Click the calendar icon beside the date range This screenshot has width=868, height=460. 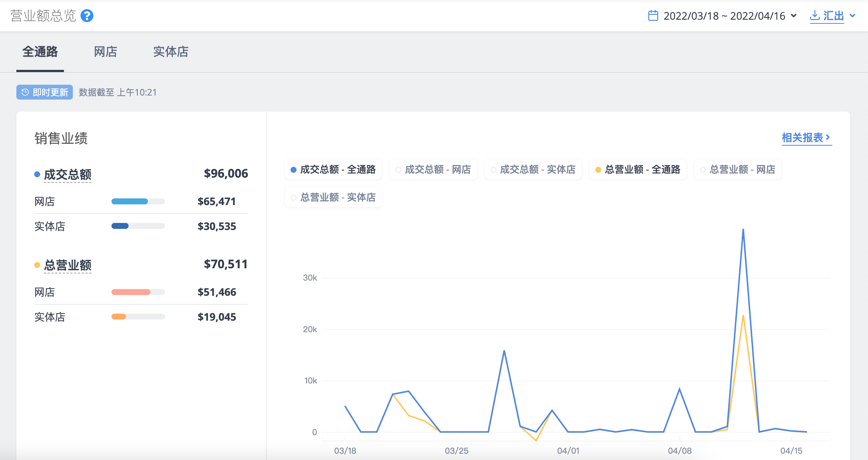pyautogui.click(x=653, y=16)
